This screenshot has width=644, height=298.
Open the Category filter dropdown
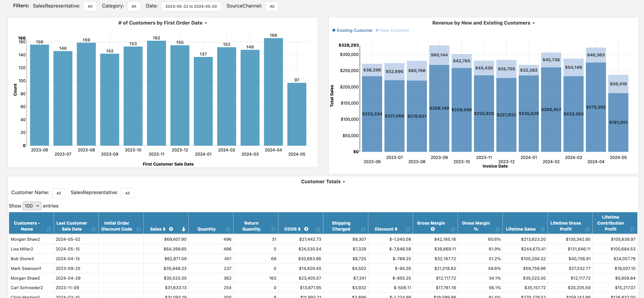(x=133, y=6)
